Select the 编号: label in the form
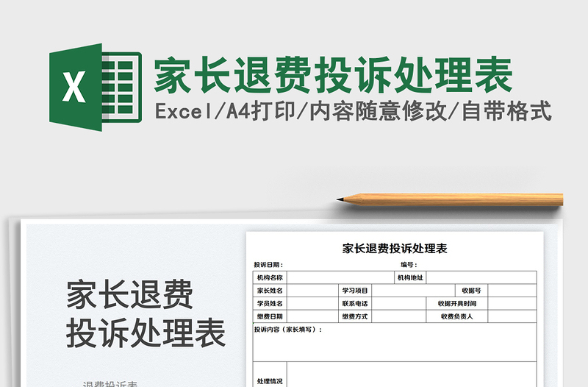The height and width of the screenshot is (387, 588). click(x=409, y=265)
